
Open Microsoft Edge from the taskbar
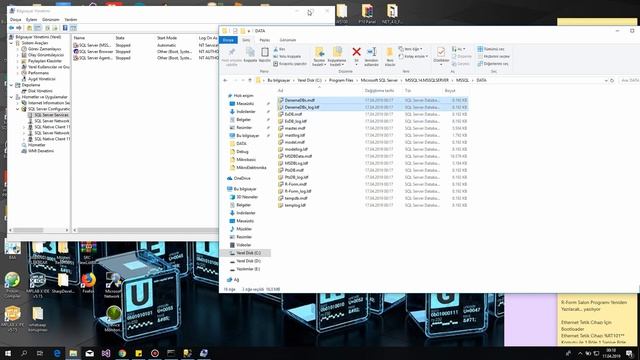pos(57,353)
